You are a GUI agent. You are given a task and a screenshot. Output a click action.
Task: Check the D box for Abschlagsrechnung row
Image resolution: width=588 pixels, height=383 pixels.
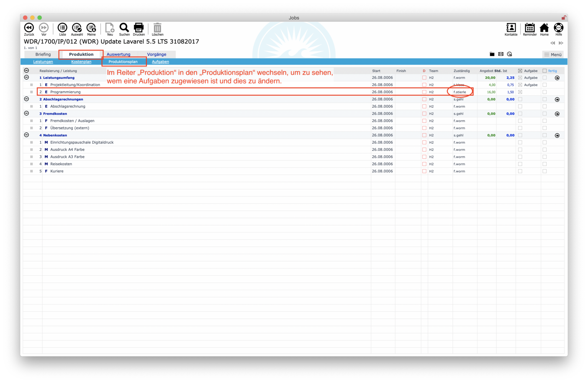(424, 106)
